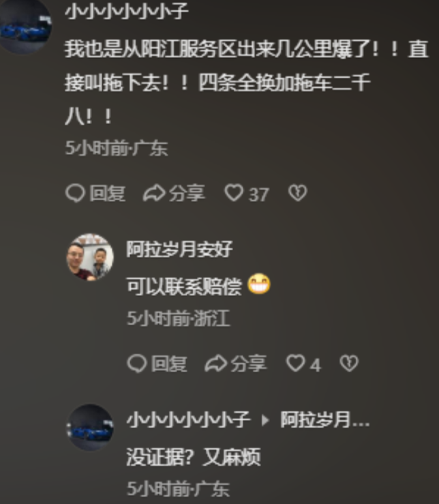Click 回复 text under first comment
The width and height of the screenshot is (439, 504).
coord(107,194)
